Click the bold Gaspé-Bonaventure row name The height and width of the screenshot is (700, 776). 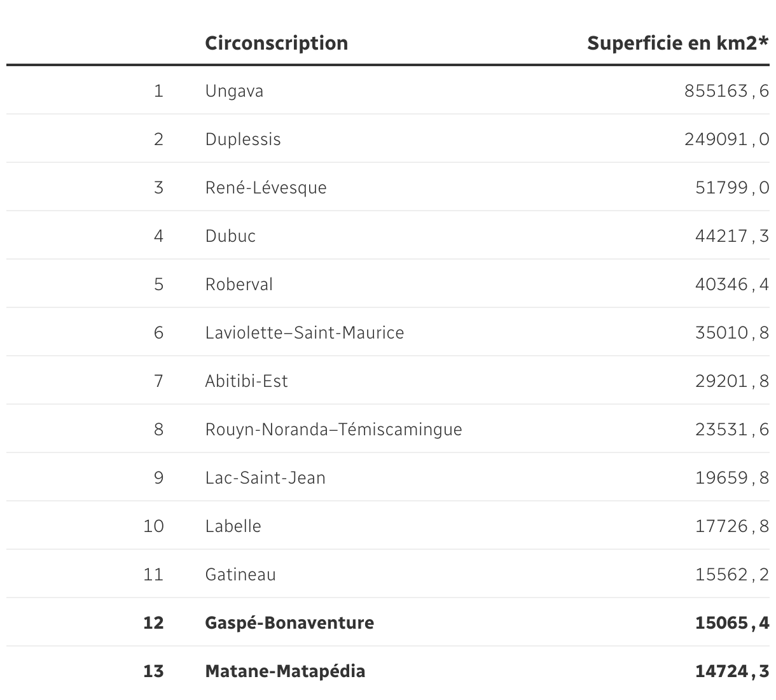coord(289,623)
